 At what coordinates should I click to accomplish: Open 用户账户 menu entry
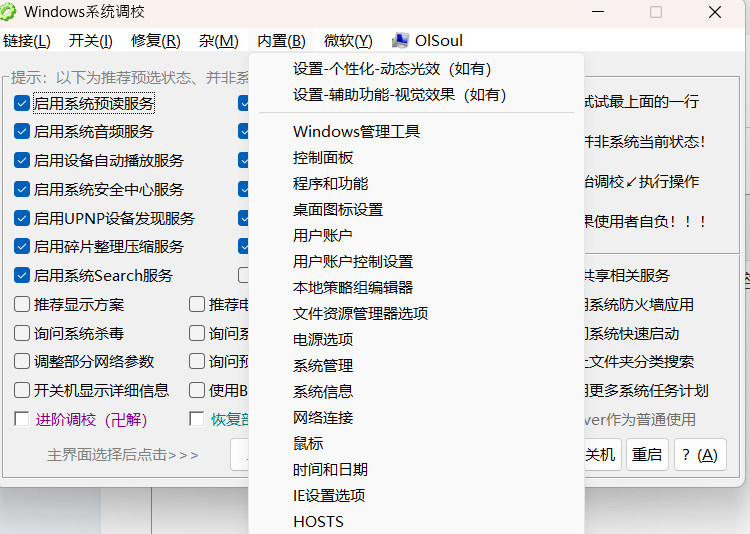416,235
